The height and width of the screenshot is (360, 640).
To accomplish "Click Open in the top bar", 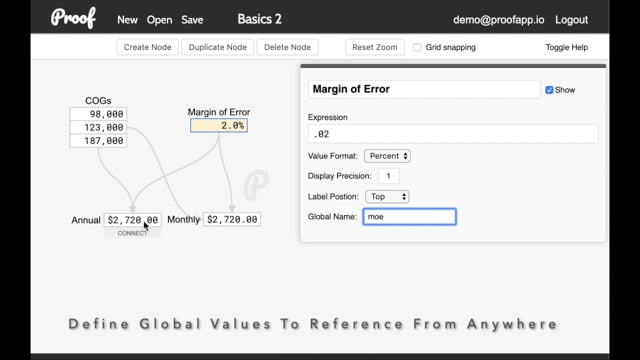I will [159, 20].
